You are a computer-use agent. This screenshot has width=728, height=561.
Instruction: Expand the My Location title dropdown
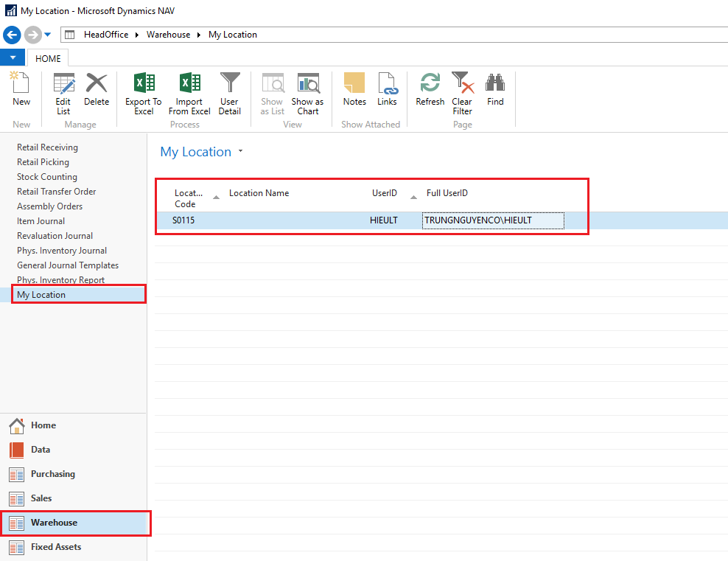tap(240, 151)
